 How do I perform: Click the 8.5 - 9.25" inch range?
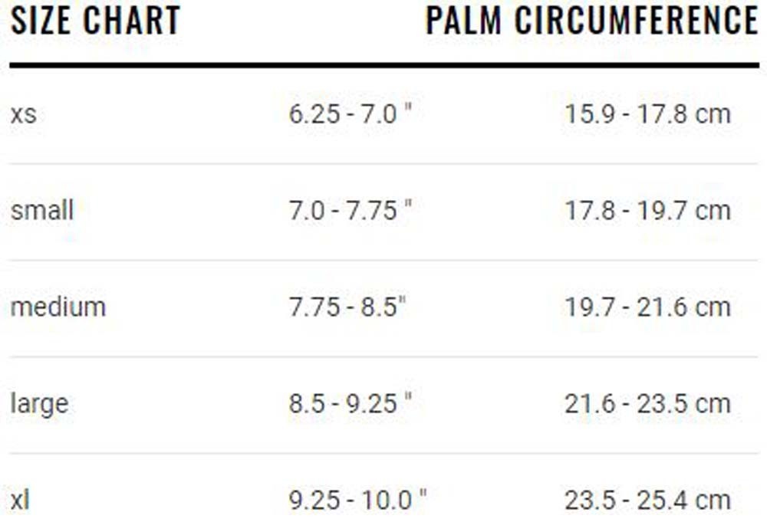(351, 403)
